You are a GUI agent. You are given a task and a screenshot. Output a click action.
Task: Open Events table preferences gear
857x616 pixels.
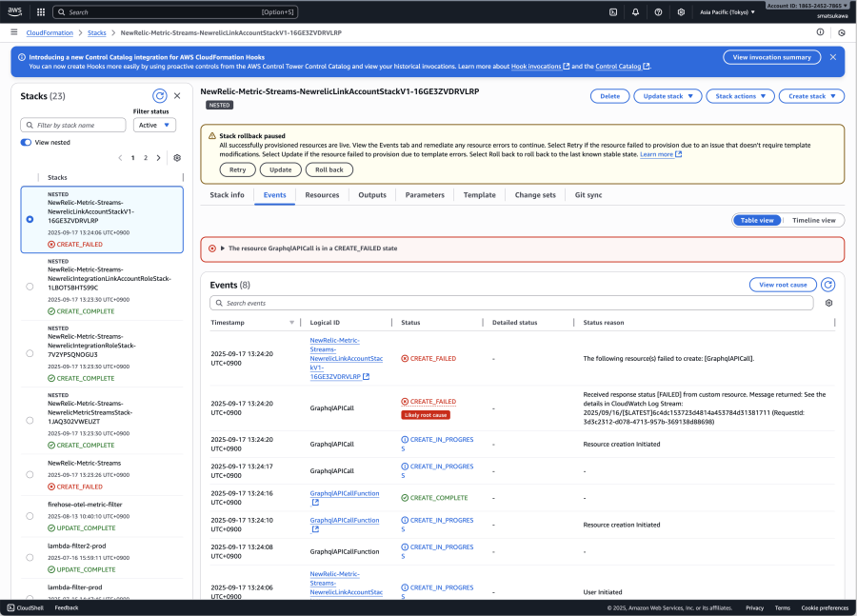click(828, 303)
